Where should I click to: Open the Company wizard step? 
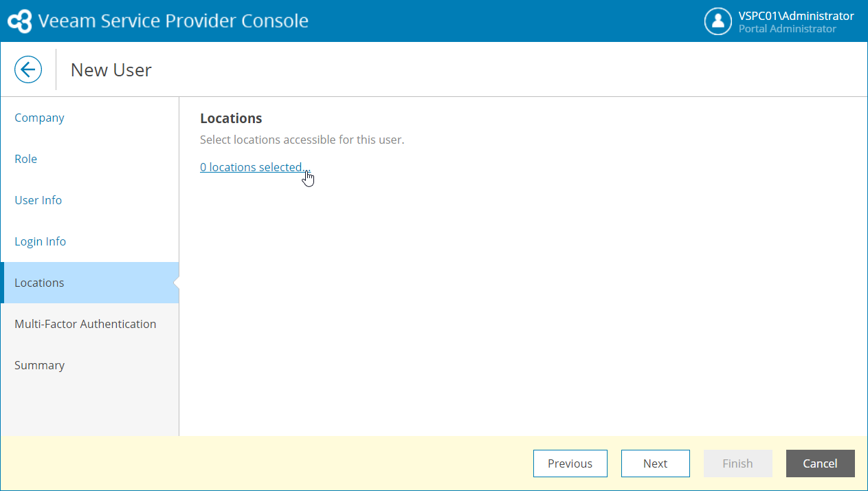coord(89,118)
